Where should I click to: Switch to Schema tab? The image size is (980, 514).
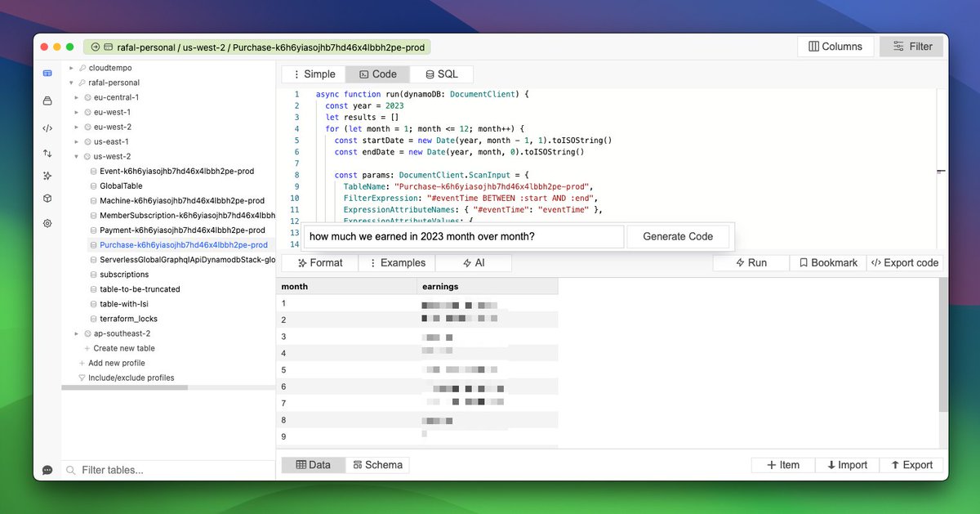[377, 465]
